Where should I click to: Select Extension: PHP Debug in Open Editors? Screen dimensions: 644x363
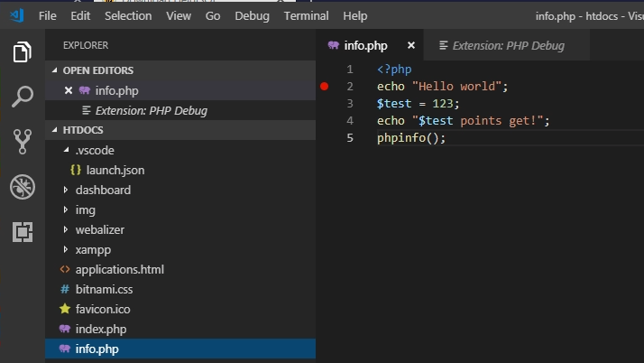click(180, 110)
